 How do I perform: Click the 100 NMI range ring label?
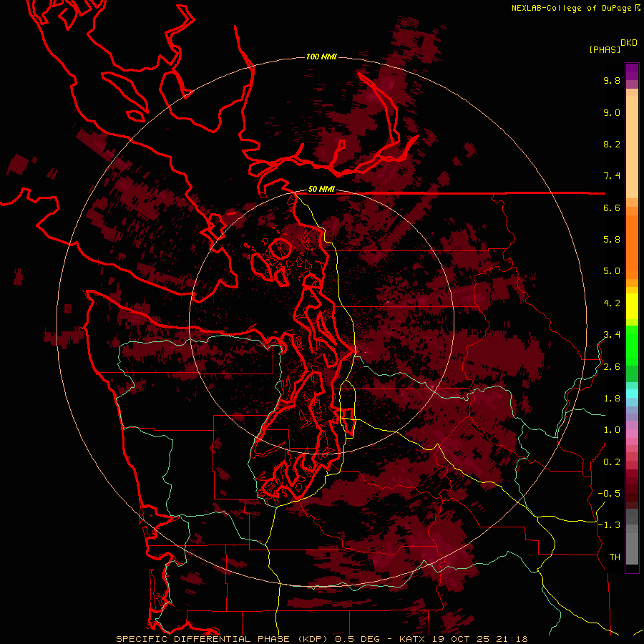coord(321,57)
